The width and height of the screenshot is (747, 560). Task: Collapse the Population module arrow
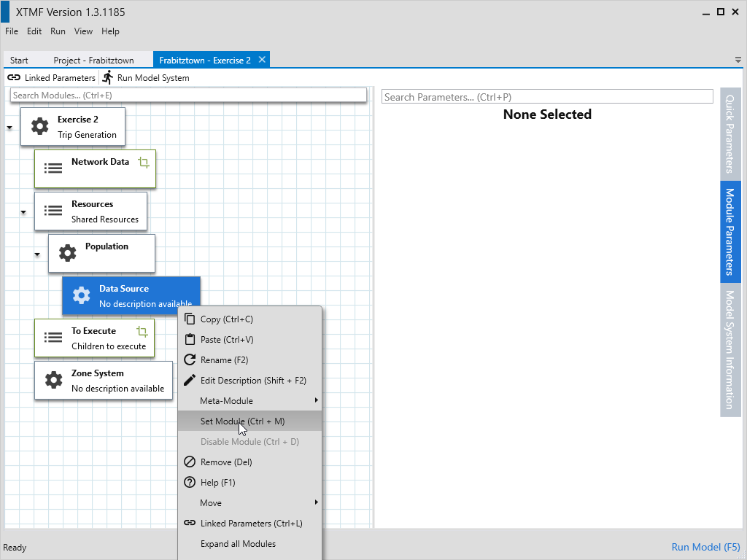click(37, 254)
